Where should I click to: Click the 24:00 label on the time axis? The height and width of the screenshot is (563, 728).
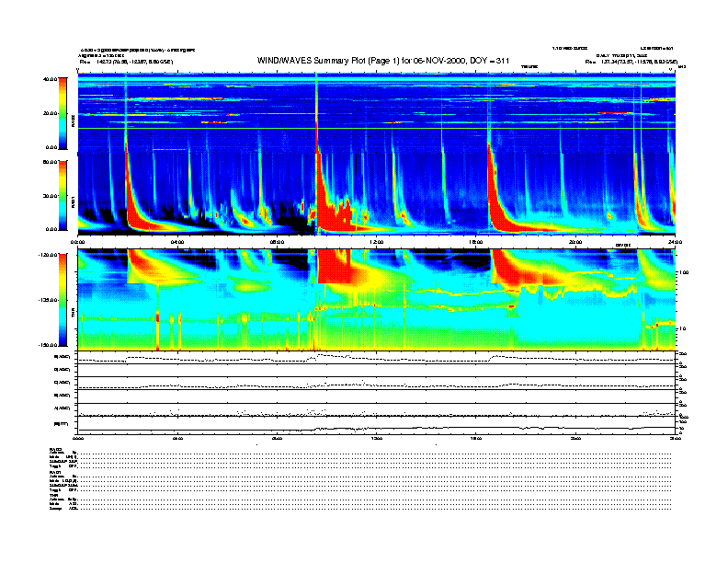[674, 242]
